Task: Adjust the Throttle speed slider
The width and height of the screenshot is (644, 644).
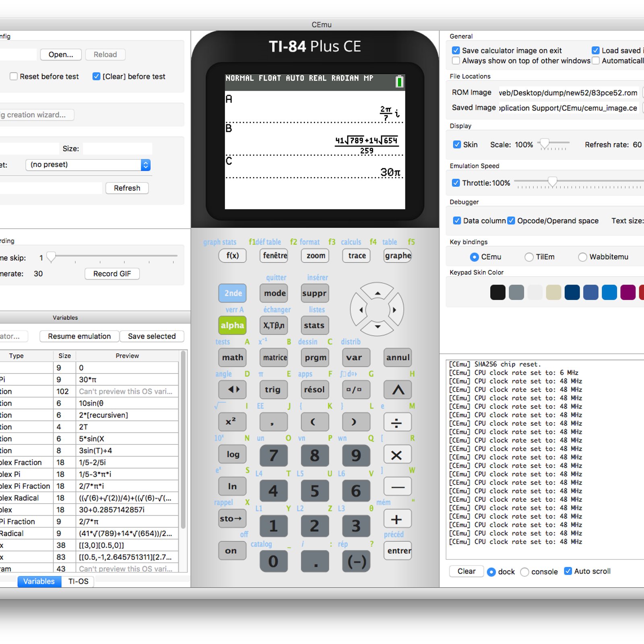Action: point(553,182)
